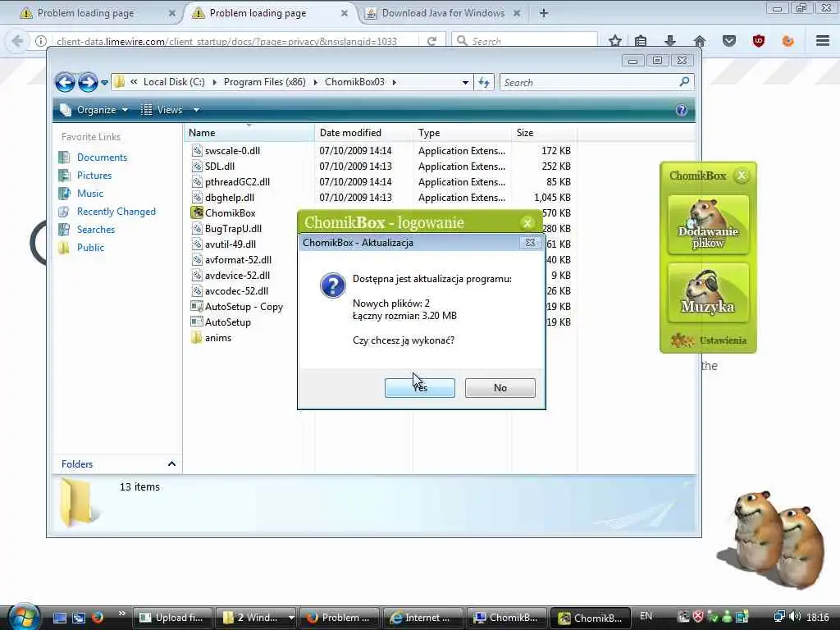
Task: Switch to Download Java for Windows tab
Action: pos(443,13)
